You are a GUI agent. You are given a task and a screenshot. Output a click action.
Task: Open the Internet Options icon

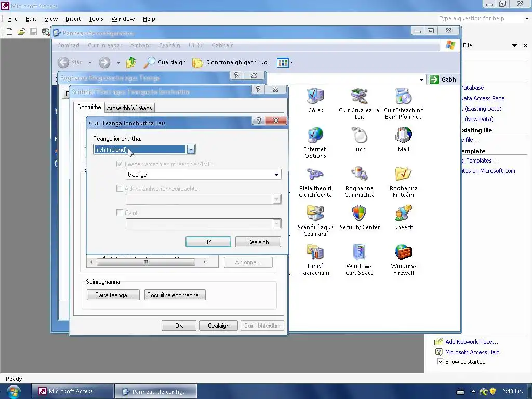[315, 142]
